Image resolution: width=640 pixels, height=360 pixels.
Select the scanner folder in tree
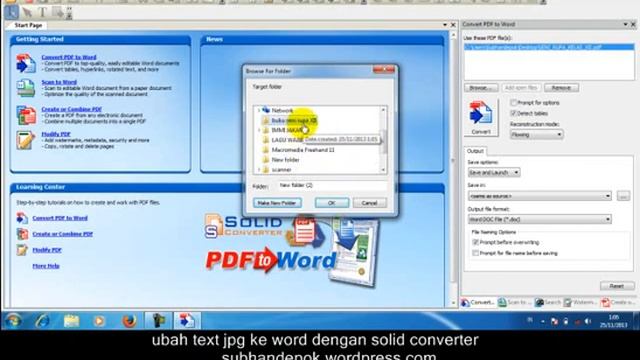coord(282,170)
